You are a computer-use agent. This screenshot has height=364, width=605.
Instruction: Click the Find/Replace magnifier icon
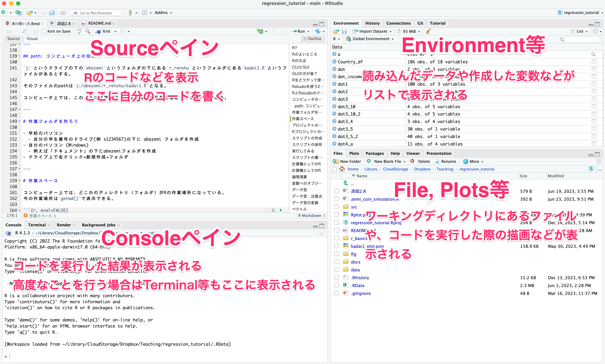88,31
